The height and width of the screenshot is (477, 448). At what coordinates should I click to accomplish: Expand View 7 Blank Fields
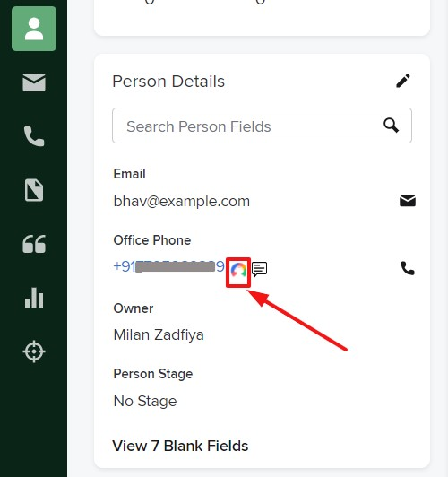180,446
